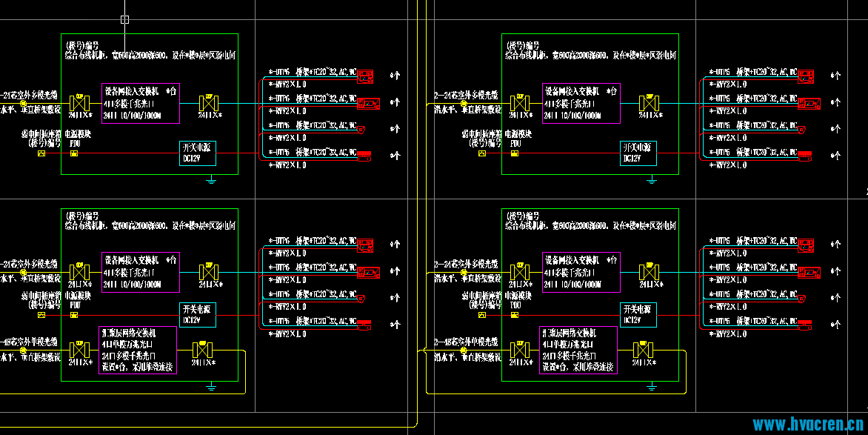Viewport: 868px width, 435px height.
Task: Open the www.hvacren.cn watermark link
Action: coord(808,425)
